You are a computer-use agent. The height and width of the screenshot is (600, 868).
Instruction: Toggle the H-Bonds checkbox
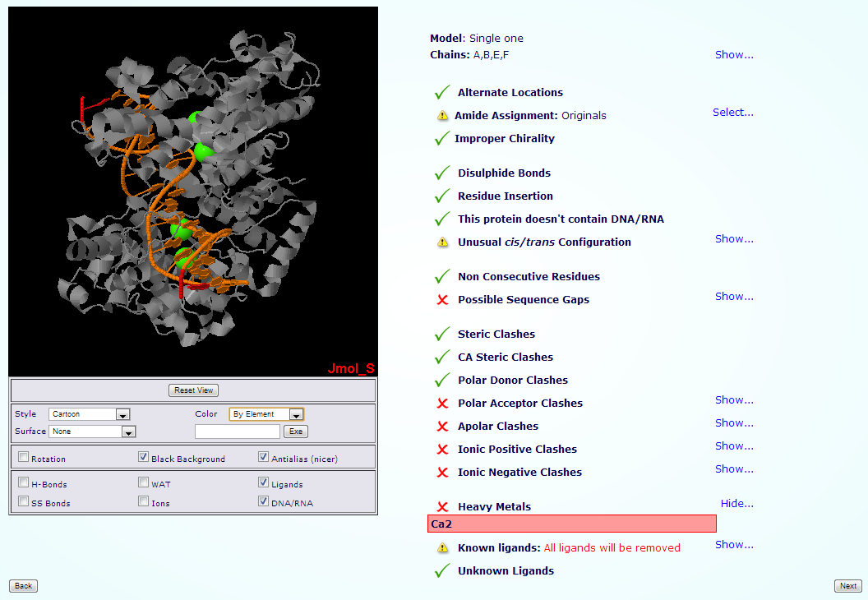pyautogui.click(x=24, y=483)
